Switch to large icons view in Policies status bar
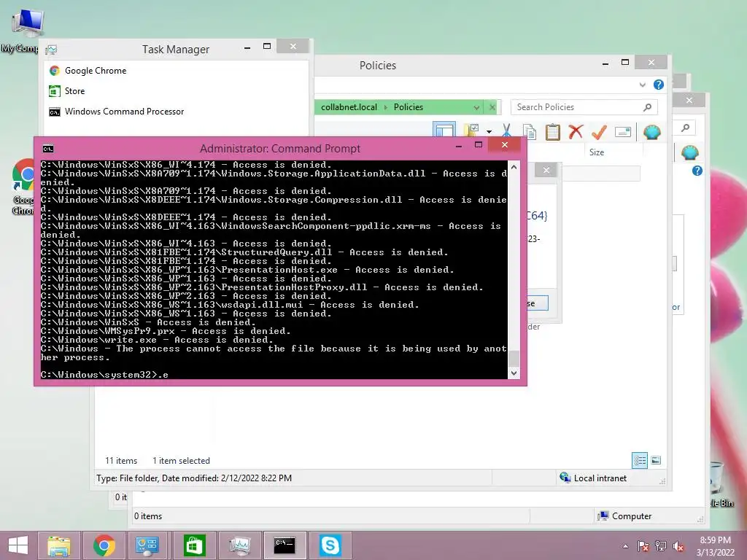The image size is (747, 560). [656, 460]
